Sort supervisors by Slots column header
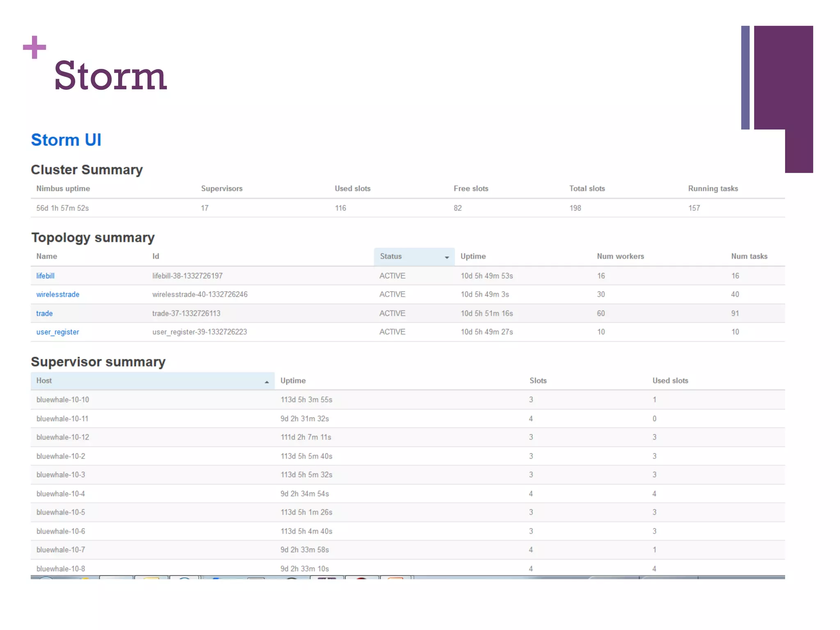The height and width of the screenshot is (630, 840). [538, 381]
